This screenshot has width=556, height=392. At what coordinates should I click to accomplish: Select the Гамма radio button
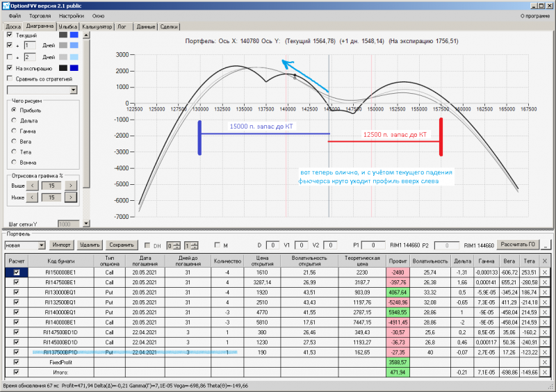[x=14, y=131]
